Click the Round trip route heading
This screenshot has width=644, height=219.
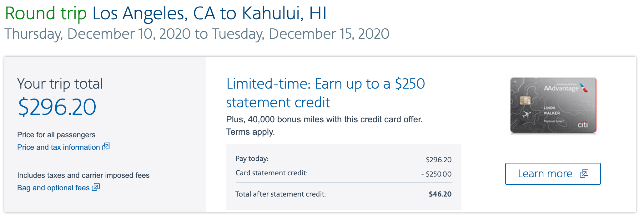coord(166,14)
